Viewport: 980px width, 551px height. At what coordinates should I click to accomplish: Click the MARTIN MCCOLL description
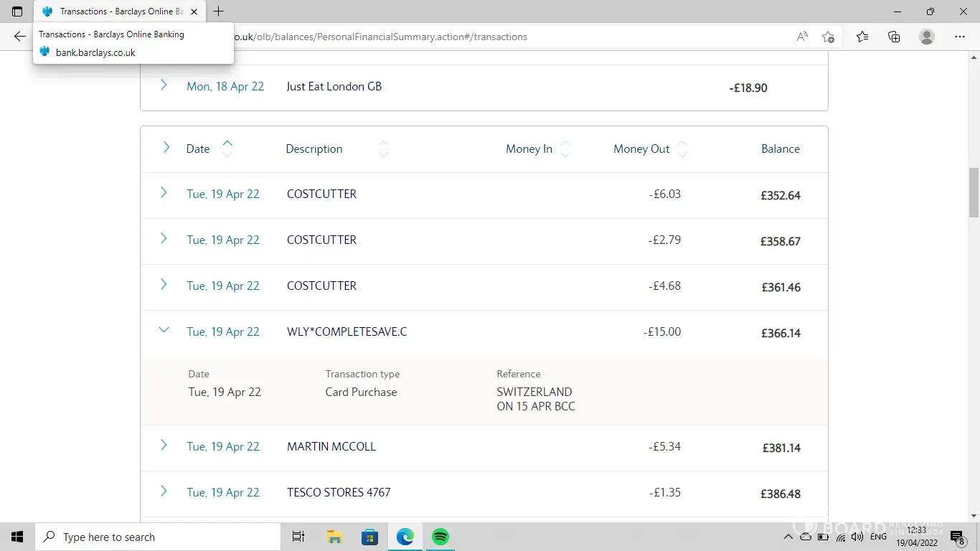331,446
